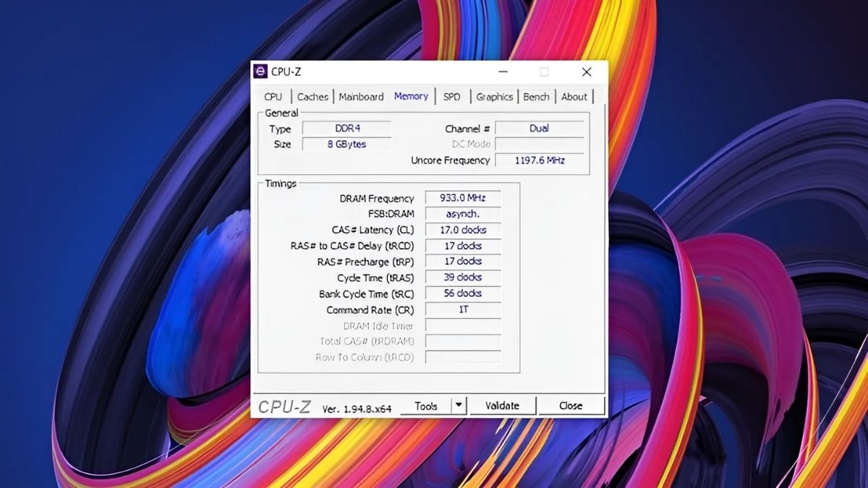Click the empty Total CAS# (tRDRAM) field
Image resolution: width=868 pixels, height=488 pixels.
463,341
